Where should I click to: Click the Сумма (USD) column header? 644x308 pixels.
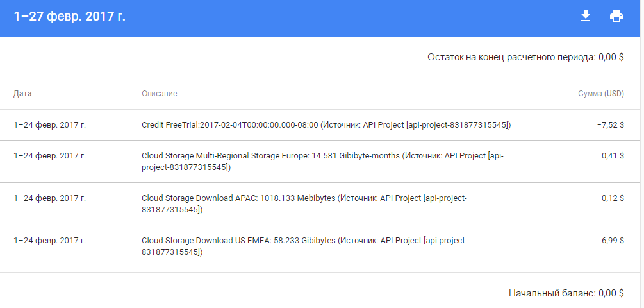[x=600, y=94]
